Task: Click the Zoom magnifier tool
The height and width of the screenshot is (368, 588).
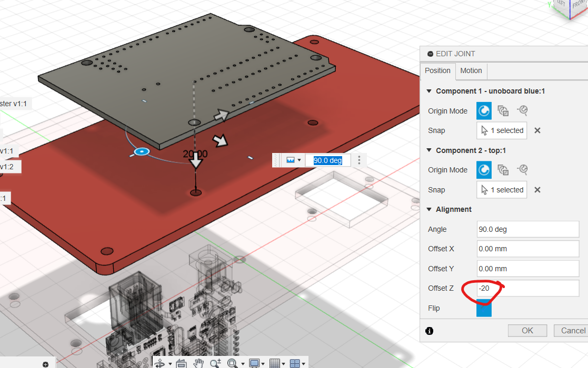Action: pyautogui.click(x=215, y=363)
